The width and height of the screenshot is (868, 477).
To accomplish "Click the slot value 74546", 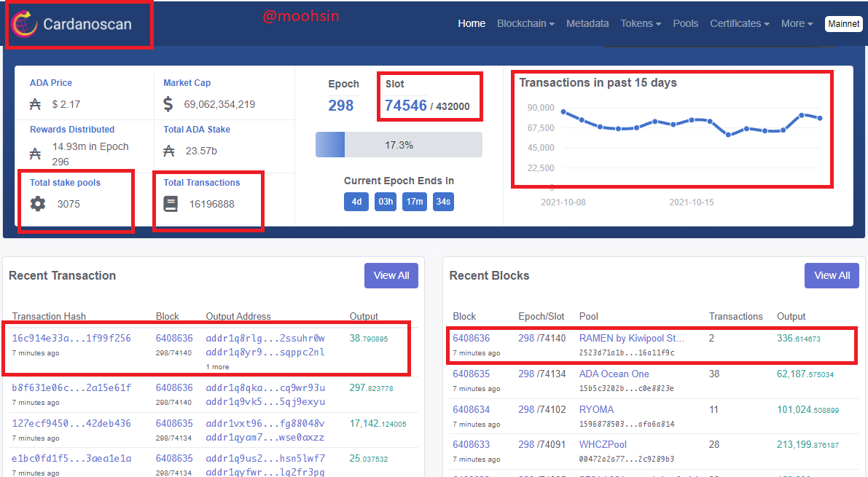I will 406,105.
